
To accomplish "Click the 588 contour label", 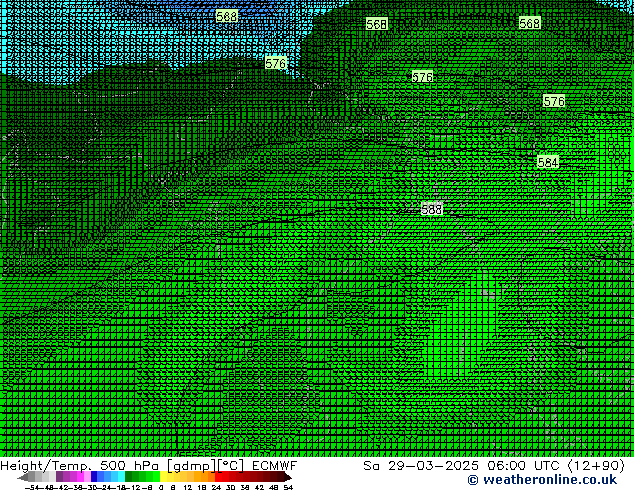I will point(431,209).
